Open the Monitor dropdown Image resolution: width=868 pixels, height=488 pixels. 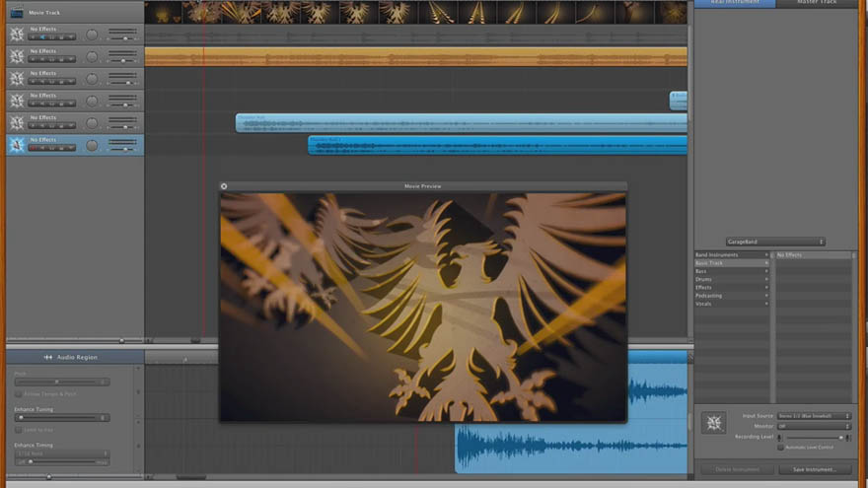(813, 426)
